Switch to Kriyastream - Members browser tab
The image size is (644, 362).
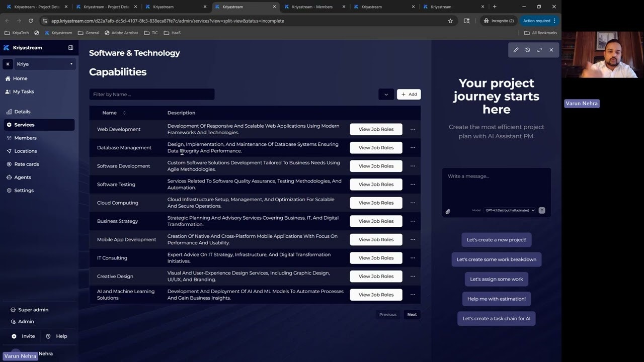tap(315, 7)
